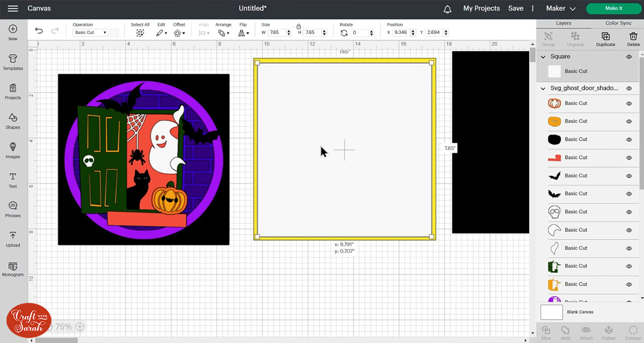Viewport: 644px width, 343px height.
Task: Click the Upload icon
Action: click(x=13, y=238)
